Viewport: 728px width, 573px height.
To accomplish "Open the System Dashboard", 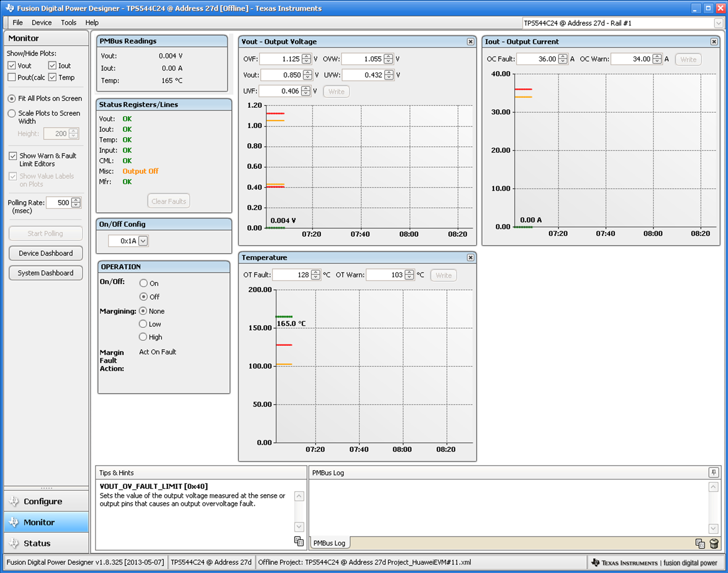I will 45,273.
